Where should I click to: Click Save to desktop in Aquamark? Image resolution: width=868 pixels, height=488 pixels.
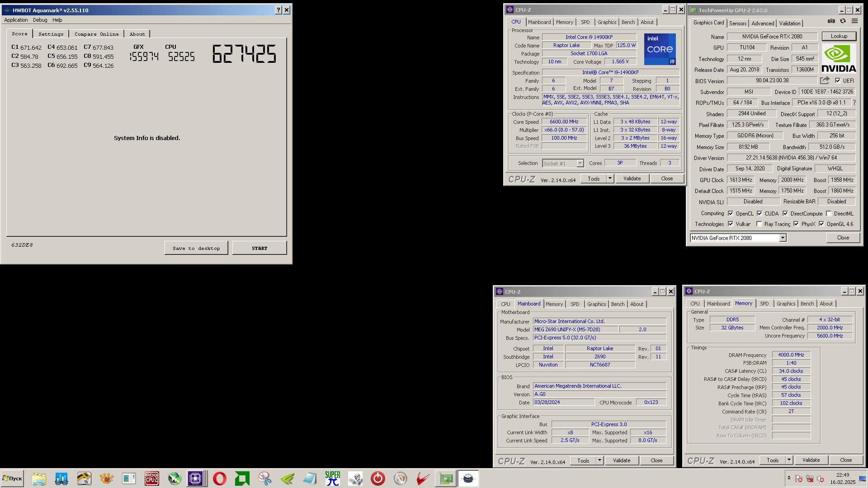pos(196,248)
